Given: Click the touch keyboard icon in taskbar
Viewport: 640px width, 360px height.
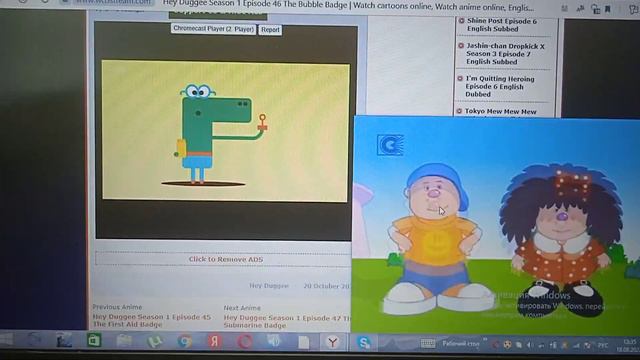Looking at the screenshot, I should 427,344.
